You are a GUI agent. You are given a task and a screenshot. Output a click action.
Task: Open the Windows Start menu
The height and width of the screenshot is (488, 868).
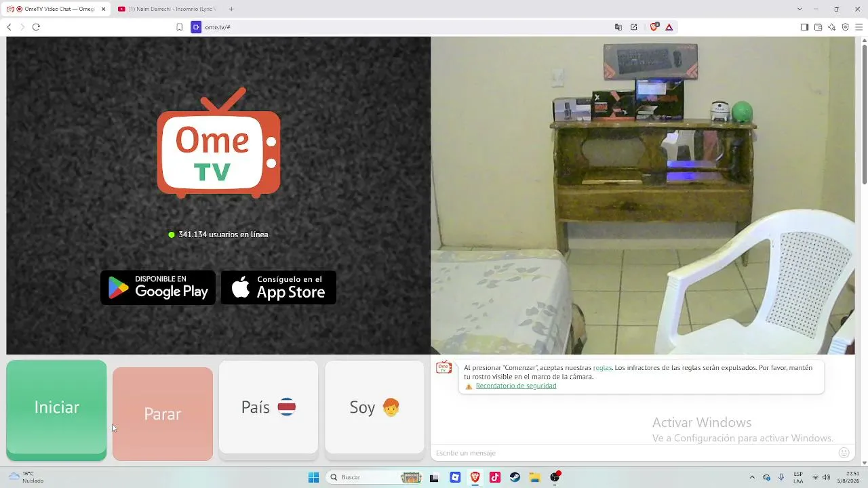(313, 477)
